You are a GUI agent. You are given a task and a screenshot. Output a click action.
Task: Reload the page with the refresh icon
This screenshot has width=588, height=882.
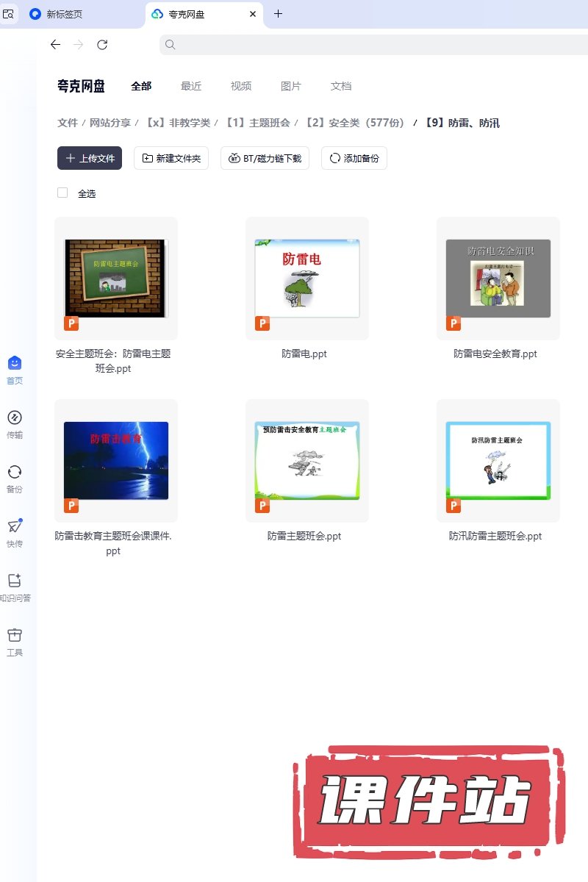(x=102, y=45)
